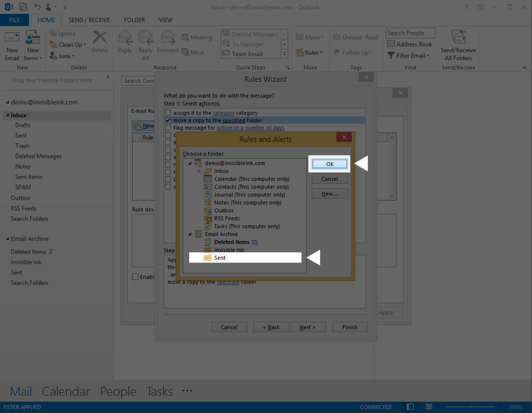This screenshot has height=413, width=532.
Task: Collapse the folder pane arrow
Action: point(108,77)
